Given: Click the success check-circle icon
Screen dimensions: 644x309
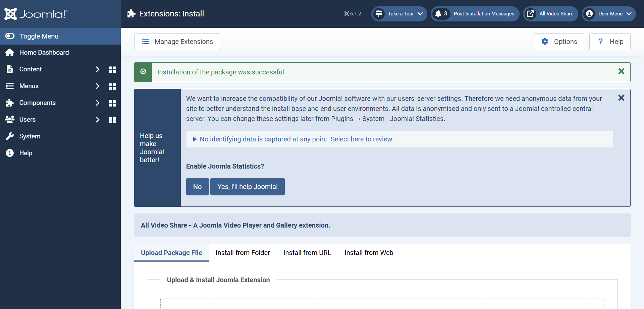Looking at the screenshot, I should click(x=143, y=72).
